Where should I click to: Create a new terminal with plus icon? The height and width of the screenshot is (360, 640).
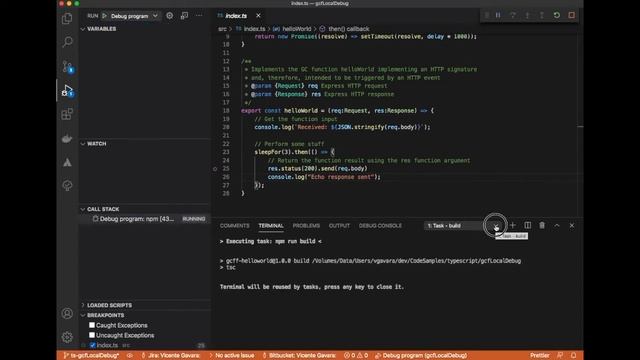pos(513,225)
